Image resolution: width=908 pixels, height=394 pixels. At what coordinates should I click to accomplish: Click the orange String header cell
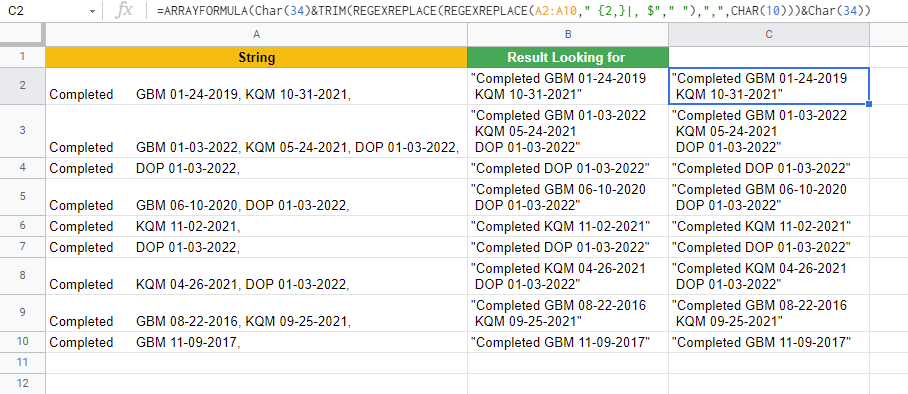pos(257,57)
